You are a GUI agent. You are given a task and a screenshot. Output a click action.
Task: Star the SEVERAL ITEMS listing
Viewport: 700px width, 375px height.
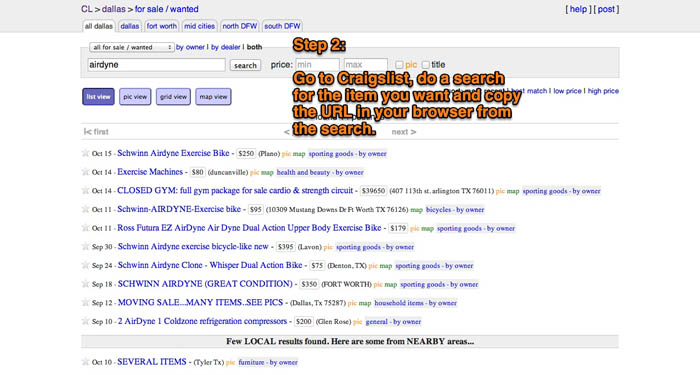(x=85, y=362)
